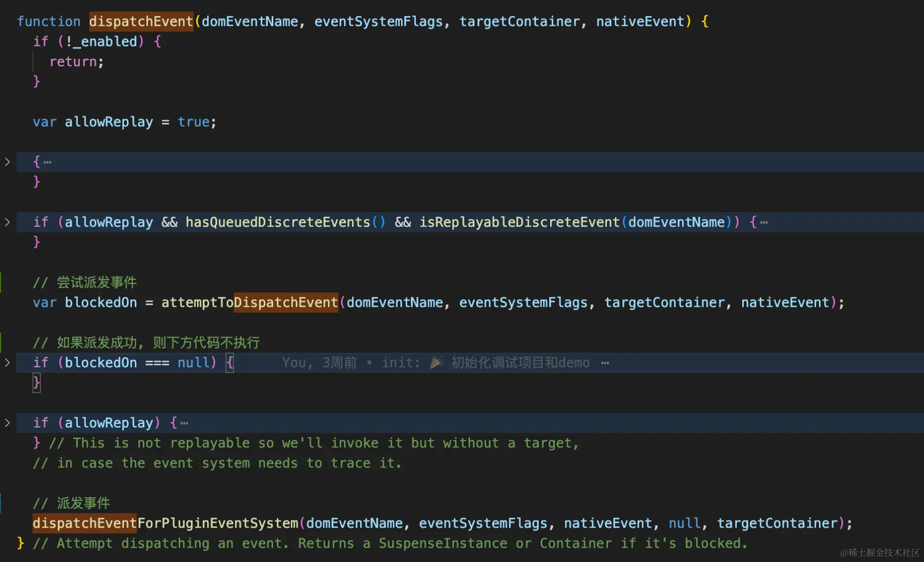Click the return statement keyword
This screenshot has height=562, width=924.
(x=73, y=62)
